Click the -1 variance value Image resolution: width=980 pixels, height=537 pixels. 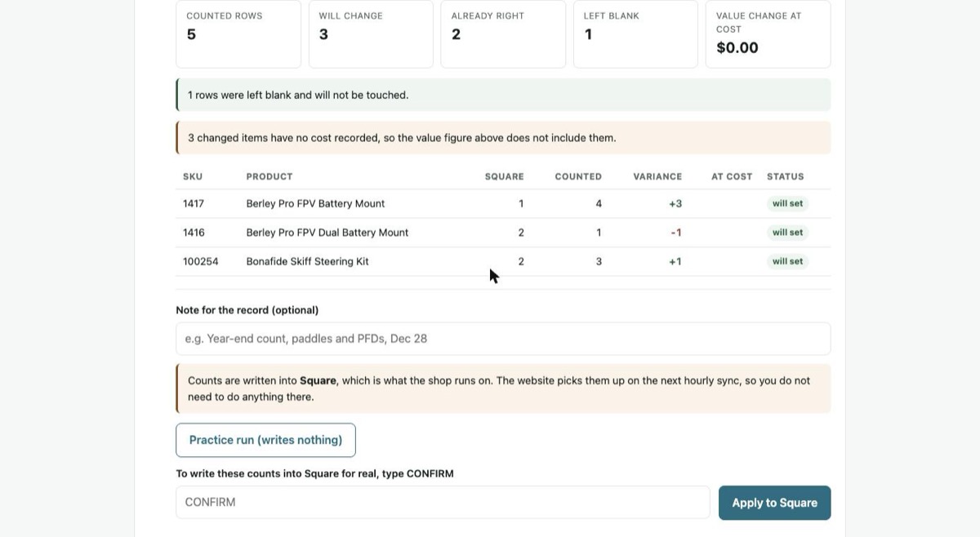pos(676,233)
